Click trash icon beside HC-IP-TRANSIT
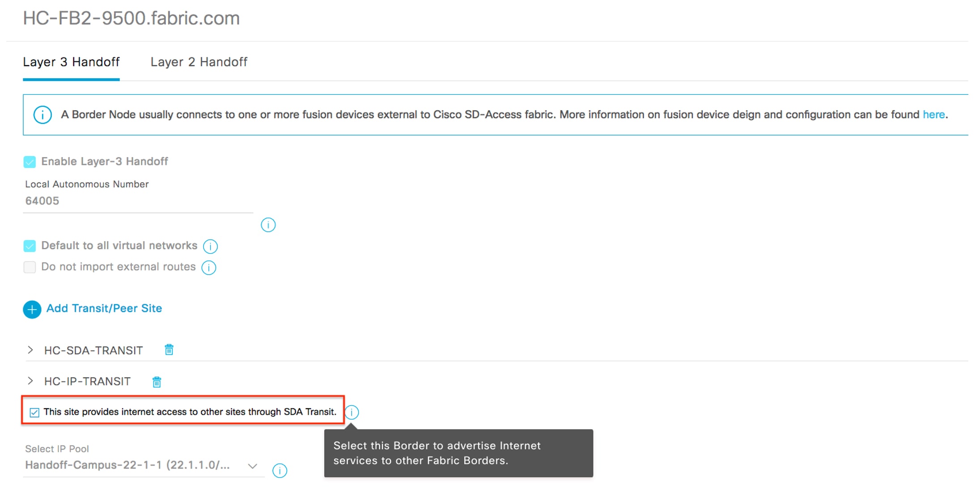 click(x=157, y=382)
